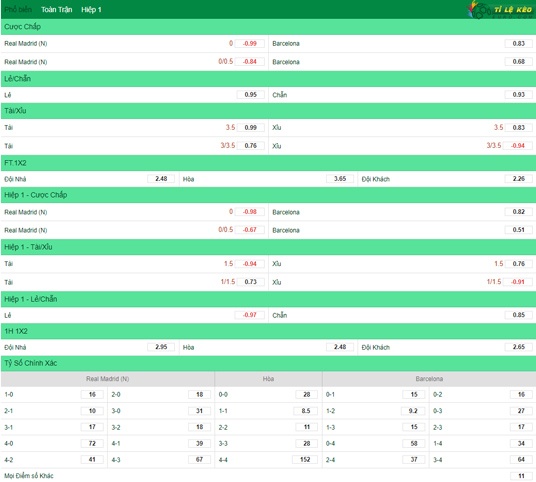Viewport: 536px width, 482px height.
Task: Pick correct score 4-4 odds 152
Action: [305, 459]
